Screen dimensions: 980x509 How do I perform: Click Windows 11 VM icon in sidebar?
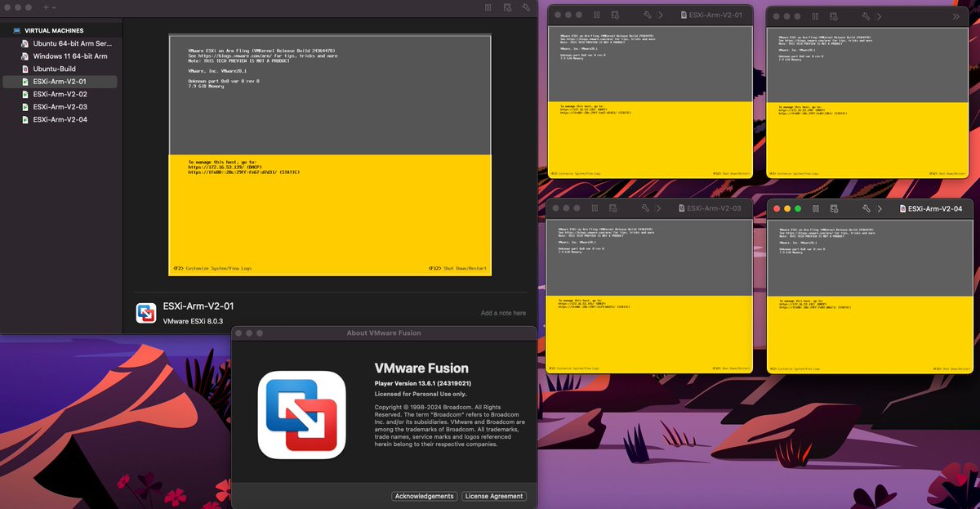(25, 56)
